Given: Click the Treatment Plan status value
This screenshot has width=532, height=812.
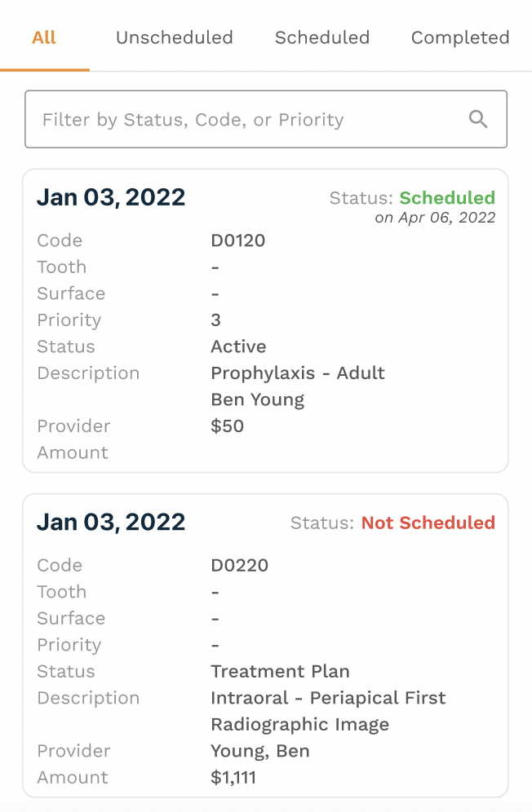Looking at the screenshot, I should [x=280, y=671].
